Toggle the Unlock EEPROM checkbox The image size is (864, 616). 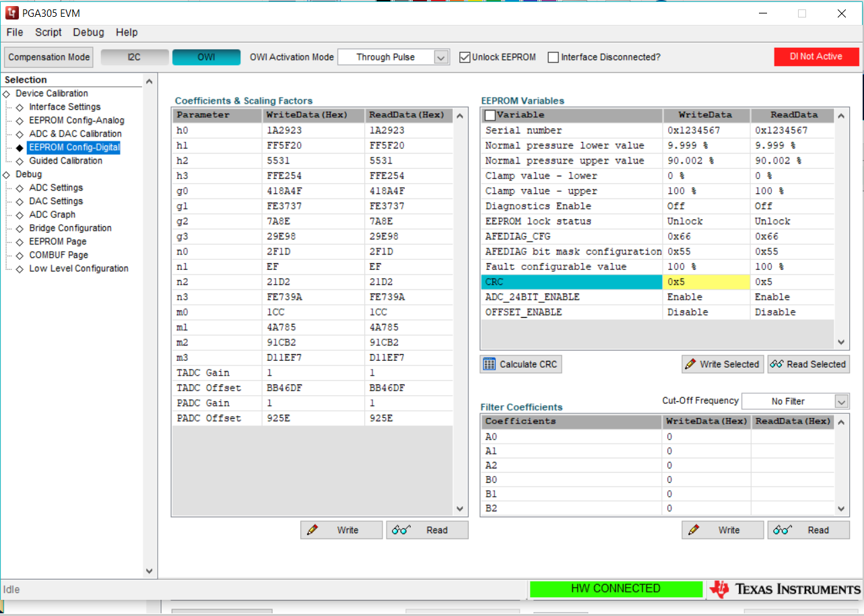click(464, 57)
